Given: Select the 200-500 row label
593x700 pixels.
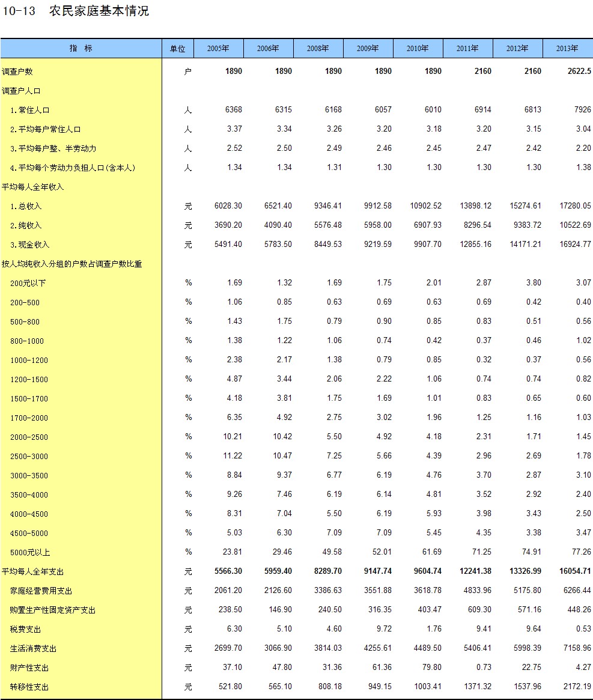Looking at the screenshot, I should click(x=25, y=303).
